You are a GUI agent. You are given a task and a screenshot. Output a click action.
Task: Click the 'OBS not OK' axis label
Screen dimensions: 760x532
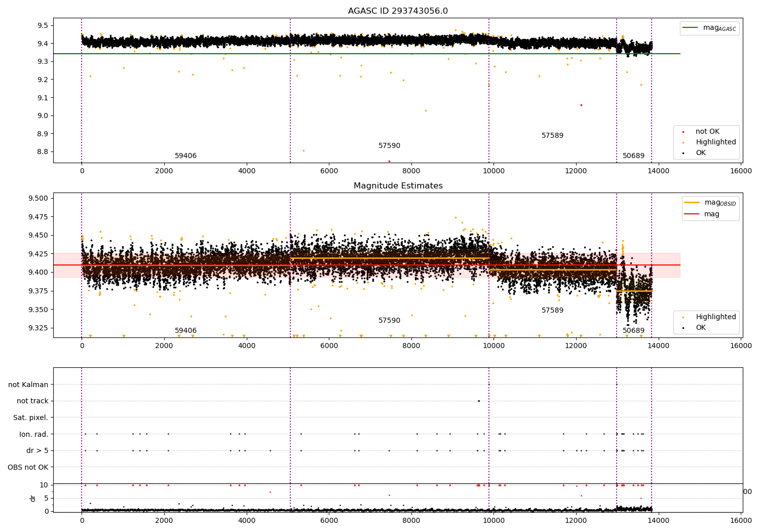pyautogui.click(x=28, y=467)
